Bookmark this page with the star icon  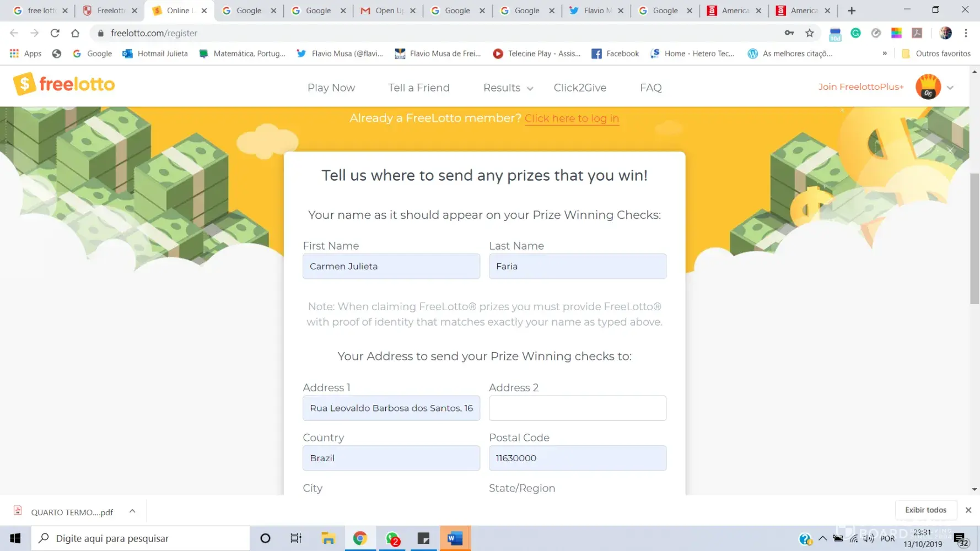click(x=809, y=33)
